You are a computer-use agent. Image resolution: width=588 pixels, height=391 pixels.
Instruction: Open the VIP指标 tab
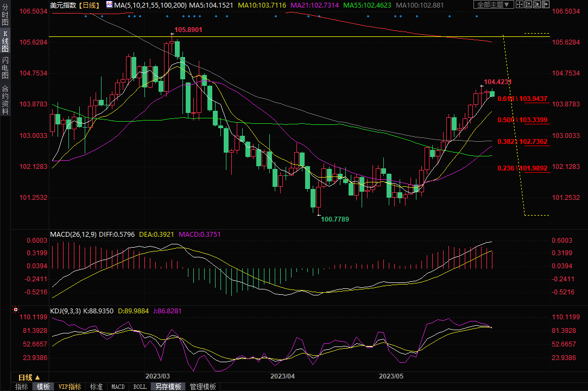click(70, 387)
